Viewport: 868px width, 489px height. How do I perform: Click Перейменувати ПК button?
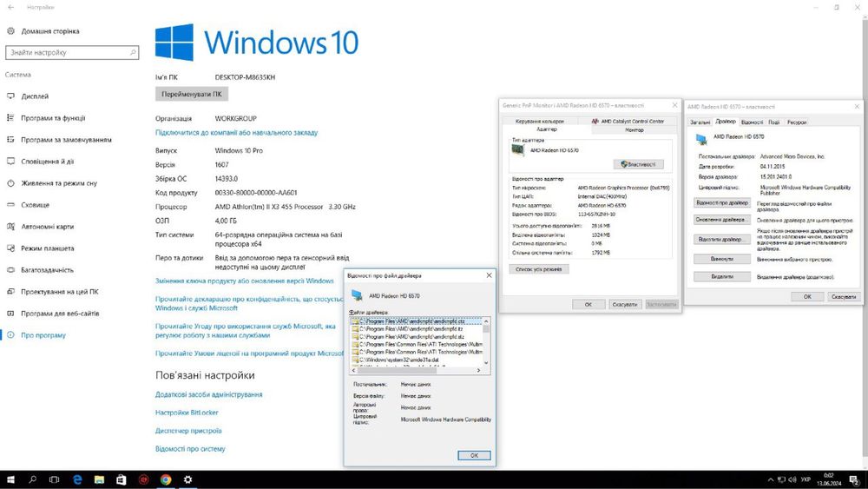[192, 94]
